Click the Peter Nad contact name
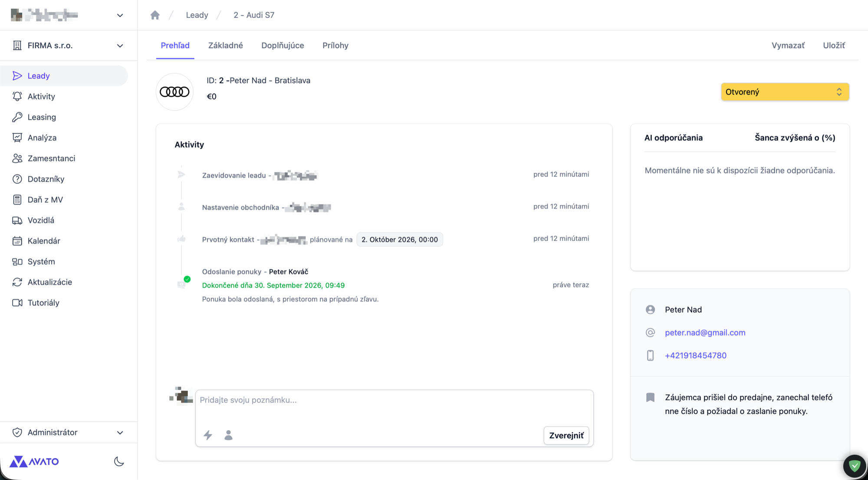The width and height of the screenshot is (868, 480). [x=683, y=310]
